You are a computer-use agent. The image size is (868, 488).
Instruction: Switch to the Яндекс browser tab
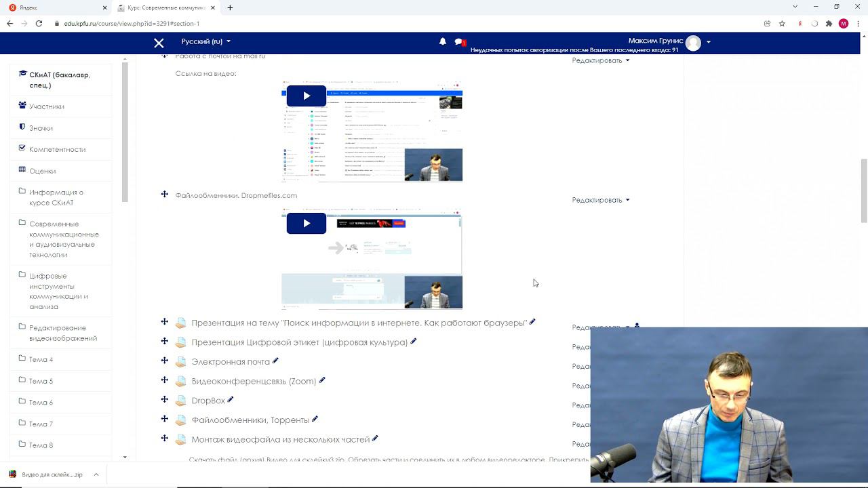pyautogui.click(x=57, y=7)
